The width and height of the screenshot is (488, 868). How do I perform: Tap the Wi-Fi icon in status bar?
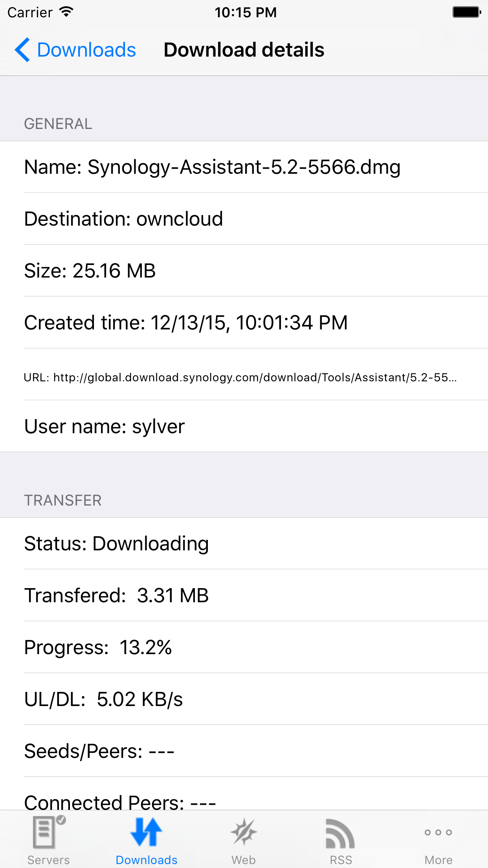click(65, 11)
